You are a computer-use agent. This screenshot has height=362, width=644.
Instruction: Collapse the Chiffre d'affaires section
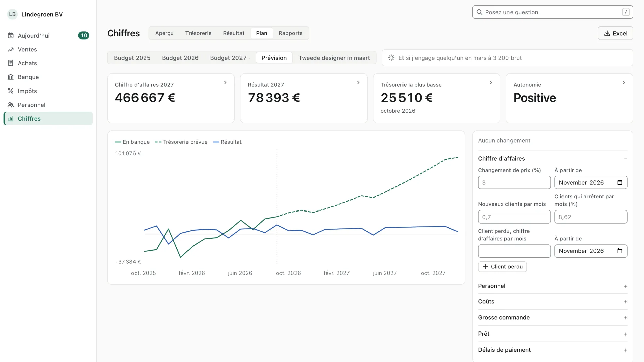pyautogui.click(x=626, y=159)
